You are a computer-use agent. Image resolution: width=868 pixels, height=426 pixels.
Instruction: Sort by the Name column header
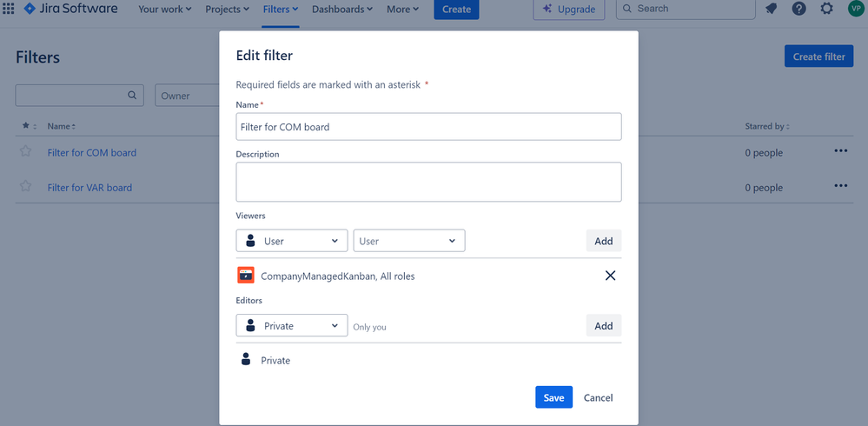(62, 126)
